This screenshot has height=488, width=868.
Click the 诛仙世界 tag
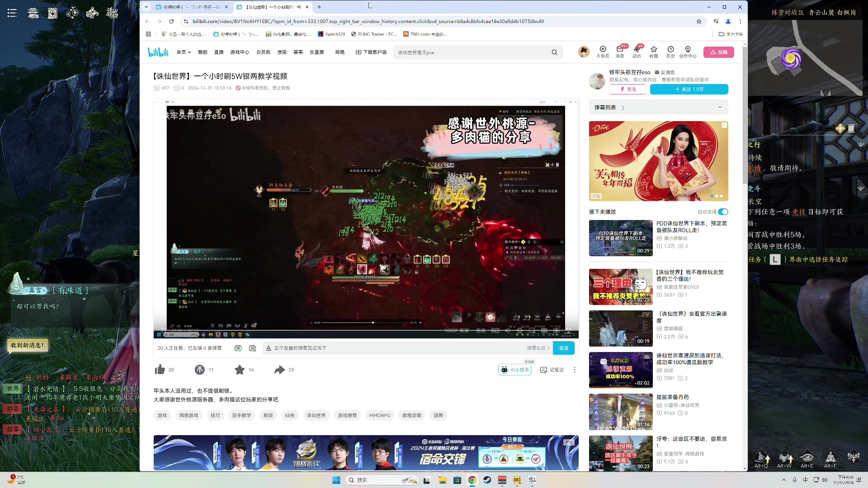(316, 415)
